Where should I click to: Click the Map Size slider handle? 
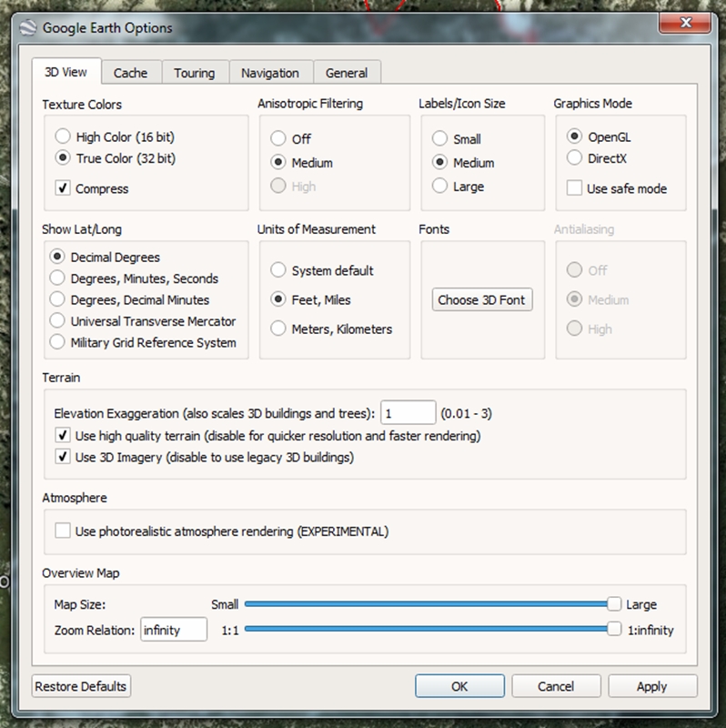[x=614, y=604]
